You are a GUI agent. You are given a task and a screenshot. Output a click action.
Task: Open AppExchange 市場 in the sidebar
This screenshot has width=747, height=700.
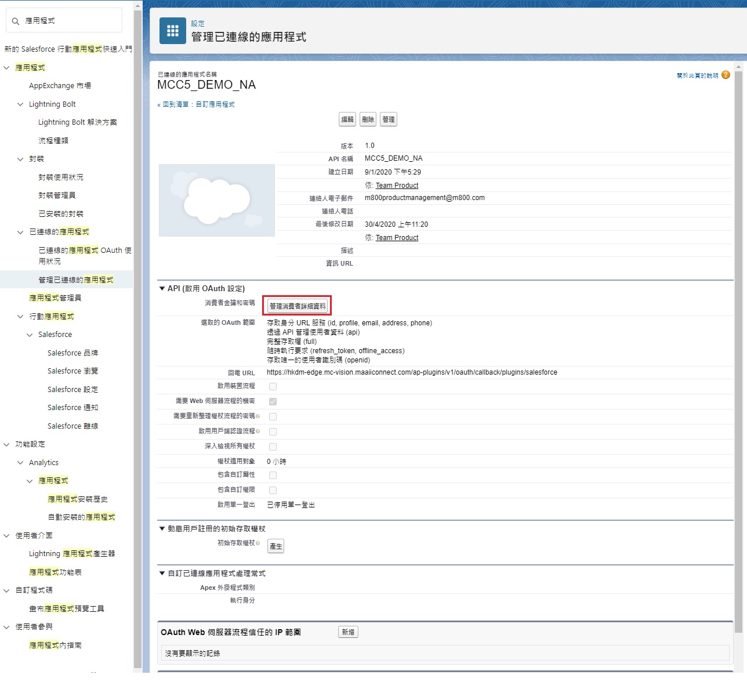[60, 86]
